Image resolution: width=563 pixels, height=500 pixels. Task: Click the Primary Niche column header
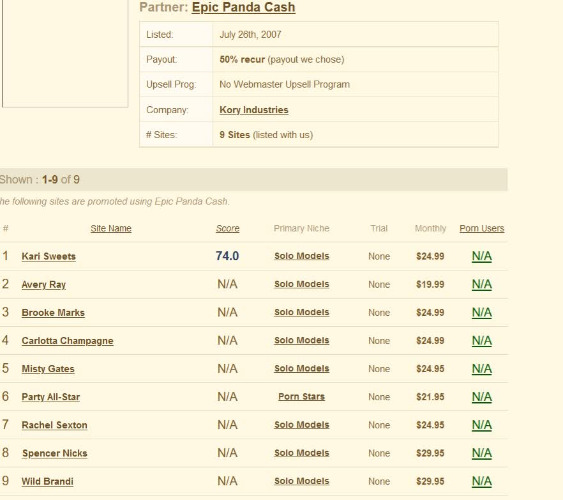coord(302,229)
